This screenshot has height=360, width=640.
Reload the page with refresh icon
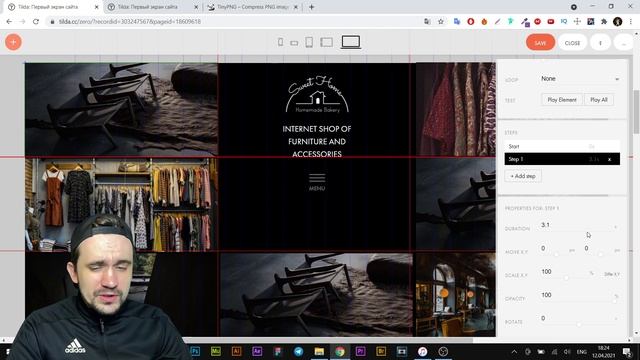pyautogui.click(x=36, y=22)
